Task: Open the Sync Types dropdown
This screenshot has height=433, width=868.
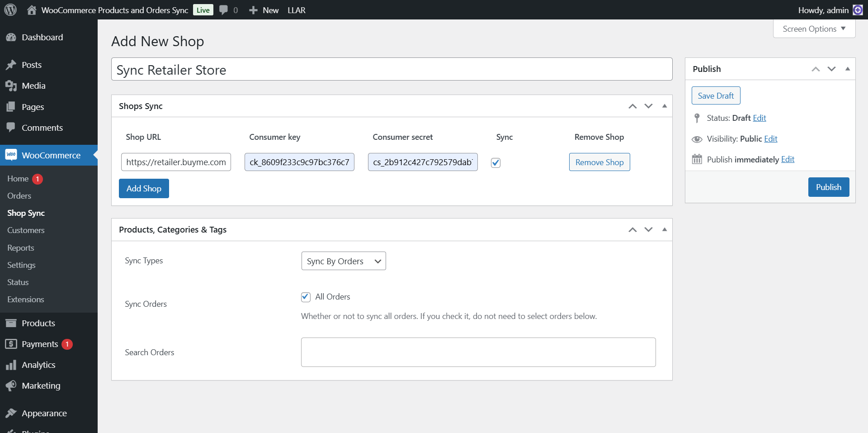Action: (x=343, y=261)
